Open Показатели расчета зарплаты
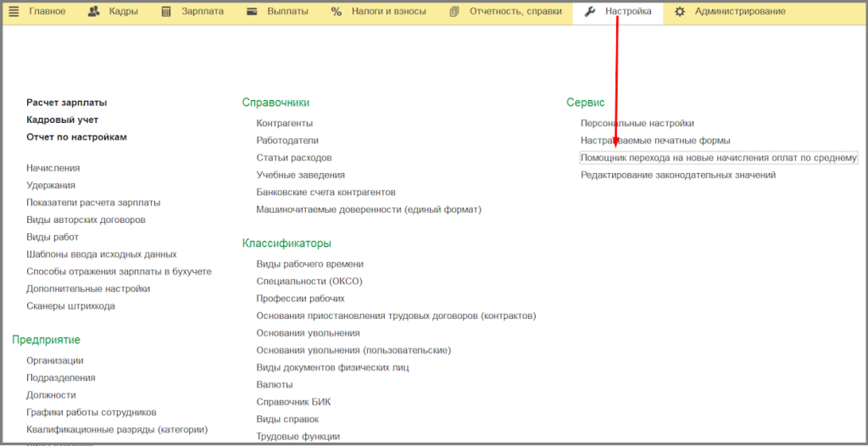 [93, 202]
